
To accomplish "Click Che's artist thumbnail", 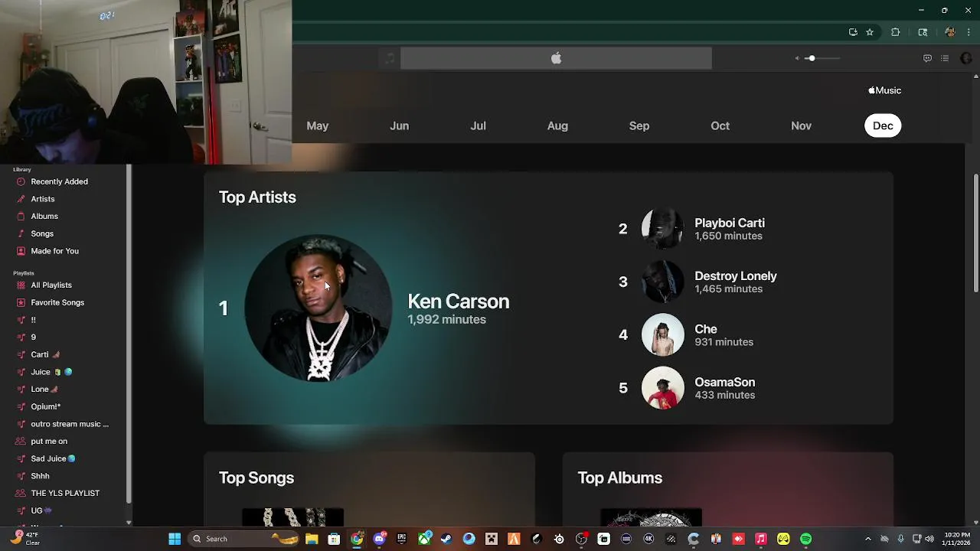I will coord(662,334).
